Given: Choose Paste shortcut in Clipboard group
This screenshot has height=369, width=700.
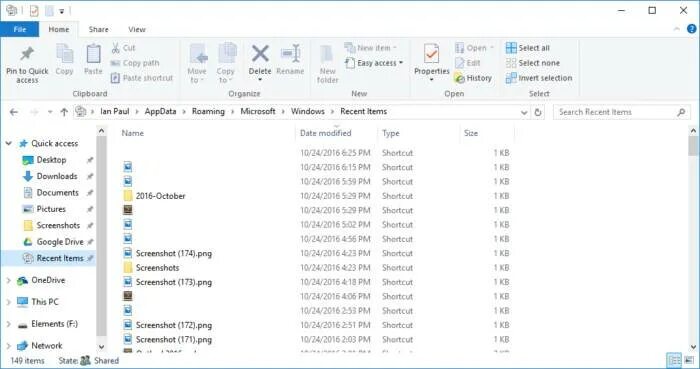Looking at the screenshot, I should [142, 78].
